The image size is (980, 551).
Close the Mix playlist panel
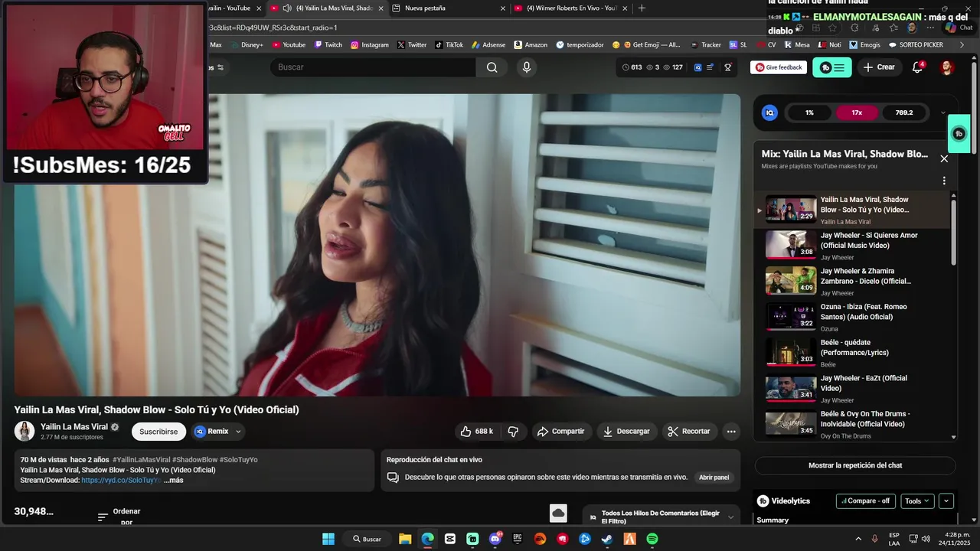[944, 158]
